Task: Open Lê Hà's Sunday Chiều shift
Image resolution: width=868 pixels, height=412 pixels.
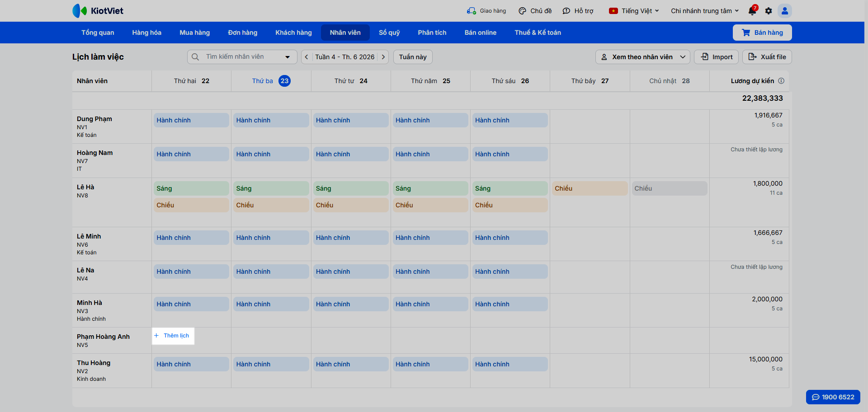Action: click(669, 188)
